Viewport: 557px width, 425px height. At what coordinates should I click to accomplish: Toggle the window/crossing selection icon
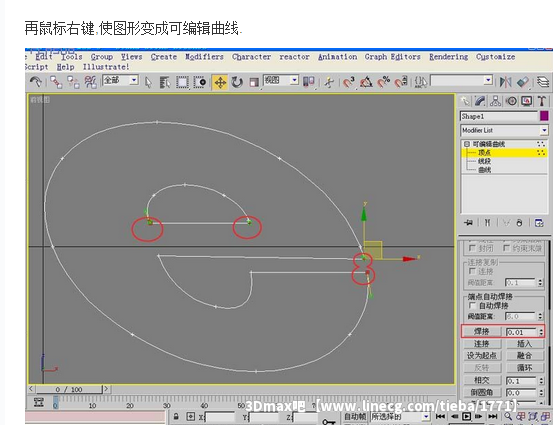point(200,82)
